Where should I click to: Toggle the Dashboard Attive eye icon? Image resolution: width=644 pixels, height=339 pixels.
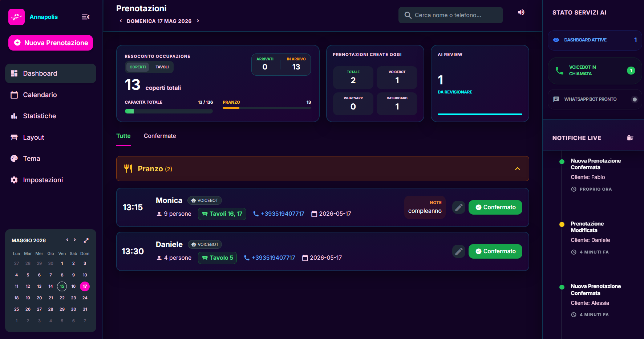(x=556, y=40)
